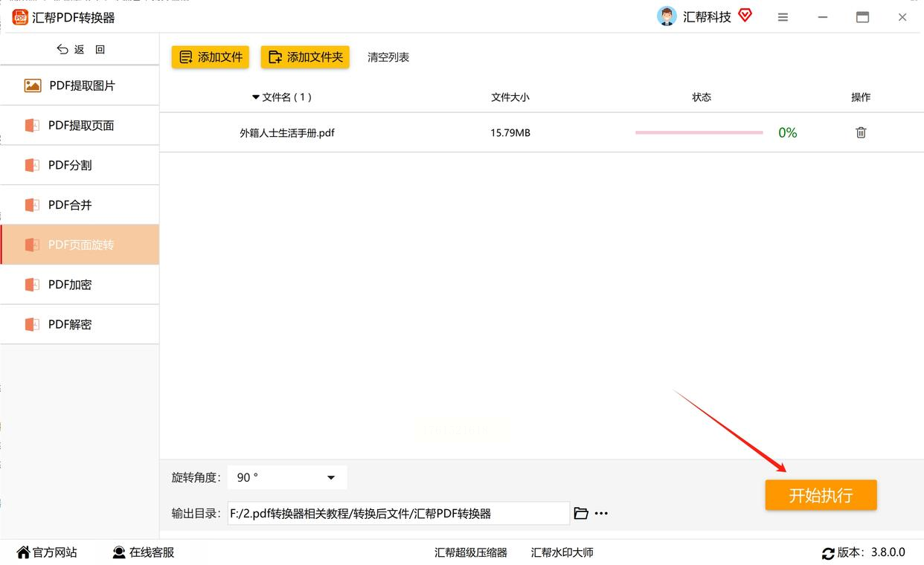Click the 汇帮科技 account name
The image size is (924, 565).
click(707, 17)
